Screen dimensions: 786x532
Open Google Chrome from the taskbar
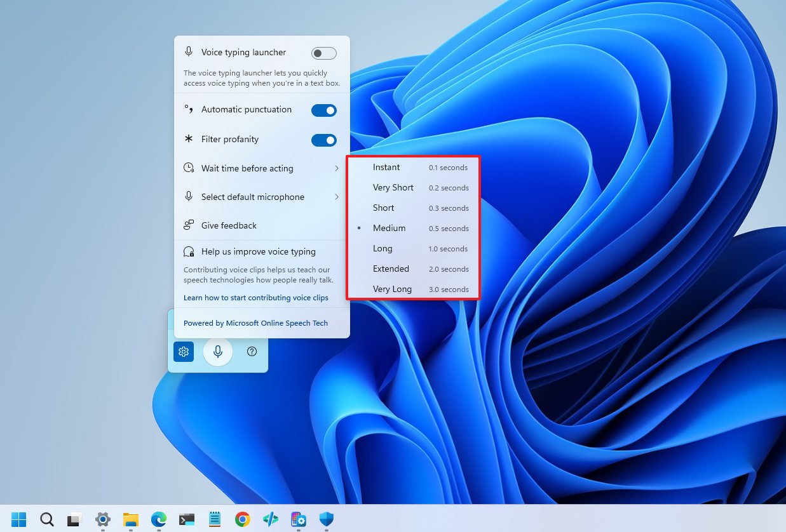click(242, 519)
